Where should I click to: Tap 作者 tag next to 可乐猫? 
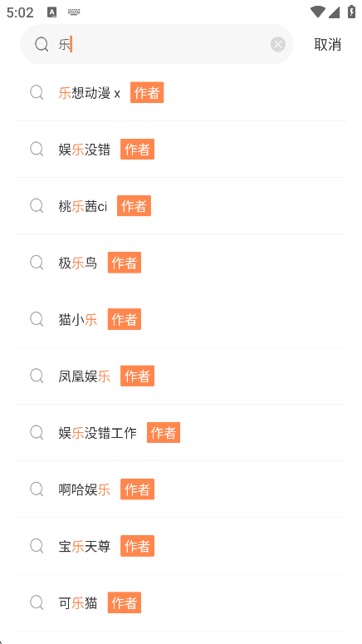(125, 602)
